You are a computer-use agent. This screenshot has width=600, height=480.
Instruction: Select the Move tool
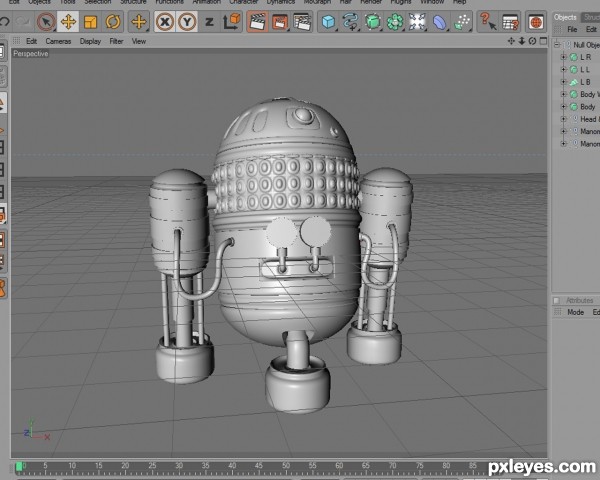coord(68,22)
